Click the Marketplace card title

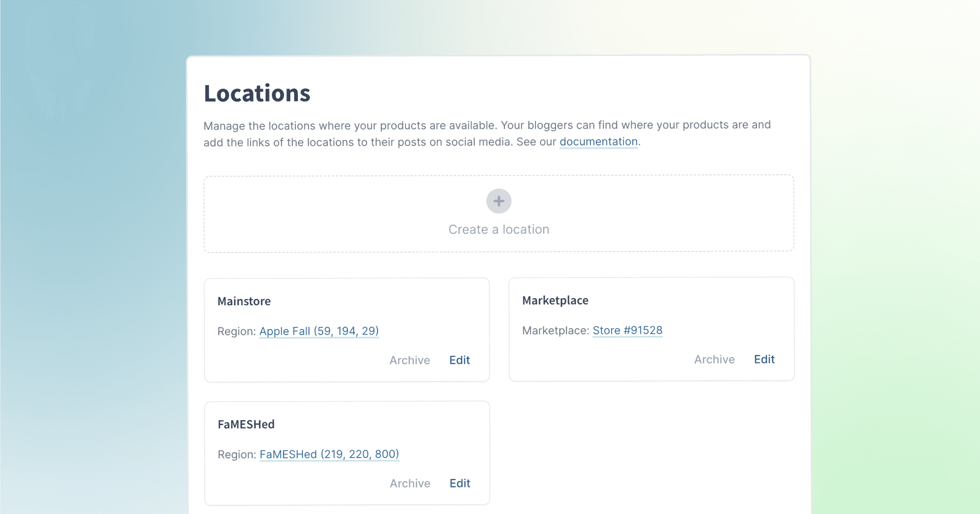tap(555, 301)
